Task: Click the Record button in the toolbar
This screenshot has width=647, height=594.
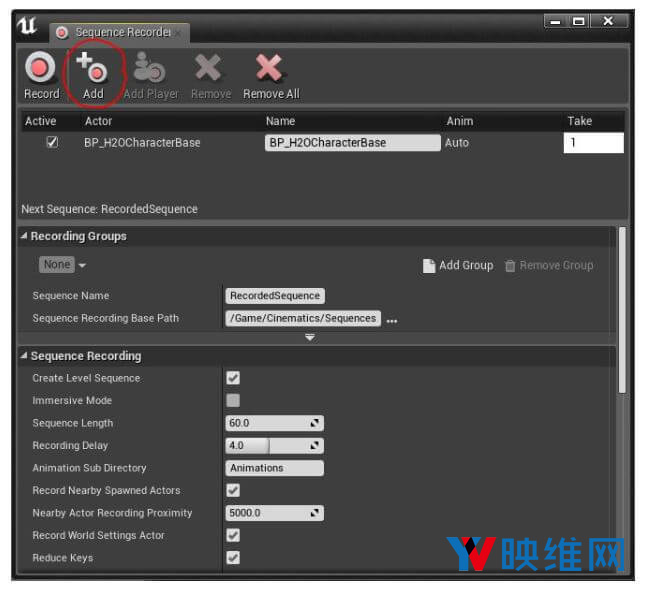Action: [x=41, y=69]
